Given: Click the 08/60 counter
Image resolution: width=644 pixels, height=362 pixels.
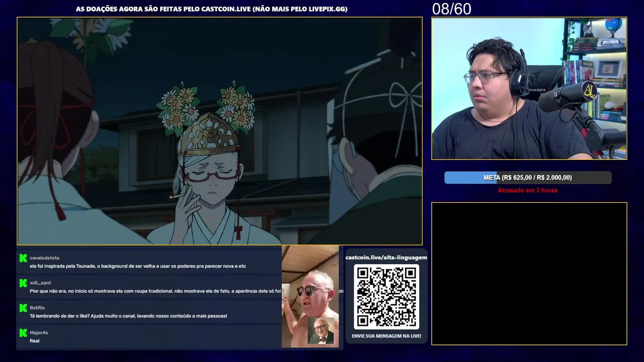Looking at the screenshot, I should coord(451,9).
